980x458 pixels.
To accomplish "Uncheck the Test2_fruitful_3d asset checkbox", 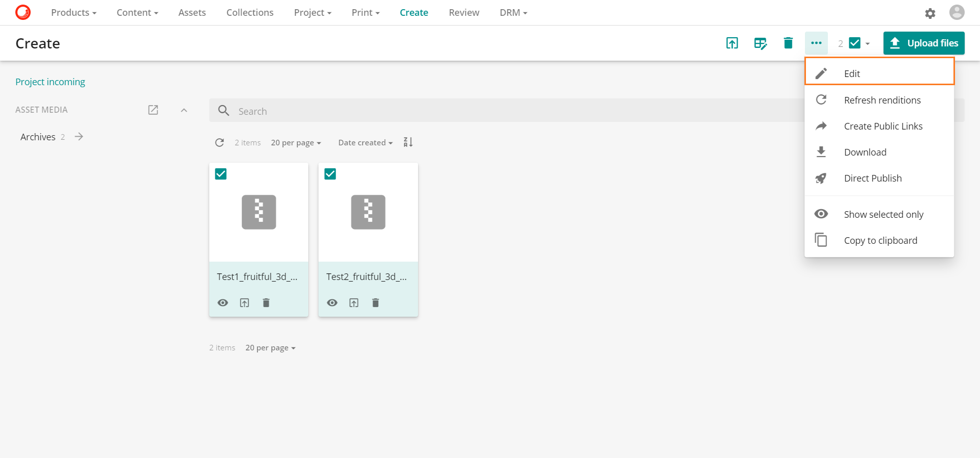I will click(330, 174).
